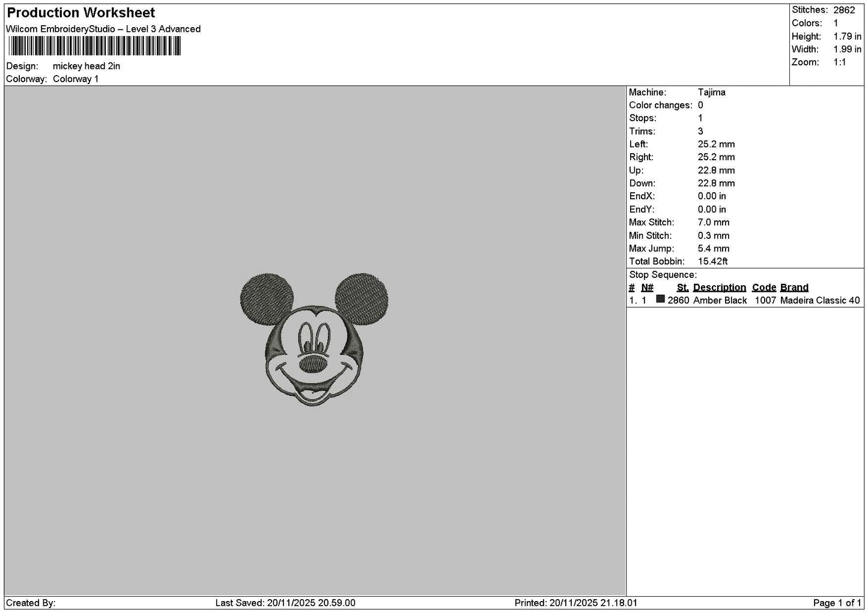
Task: Select the 'Down:' row value 22.8 mm
Action: pos(717,184)
